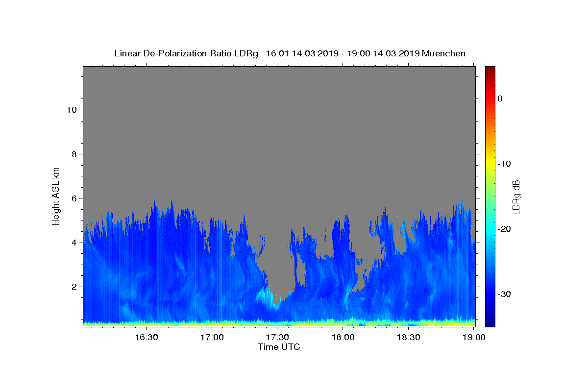Click the date range "16:01 14.03.2019 - 19:00 14.03.2019"

tap(343, 53)
